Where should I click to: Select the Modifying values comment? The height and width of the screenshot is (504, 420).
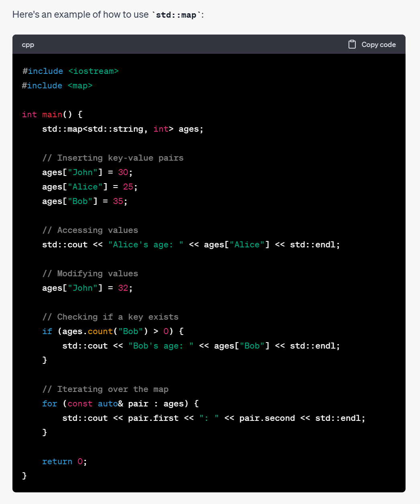pos(90,273)
